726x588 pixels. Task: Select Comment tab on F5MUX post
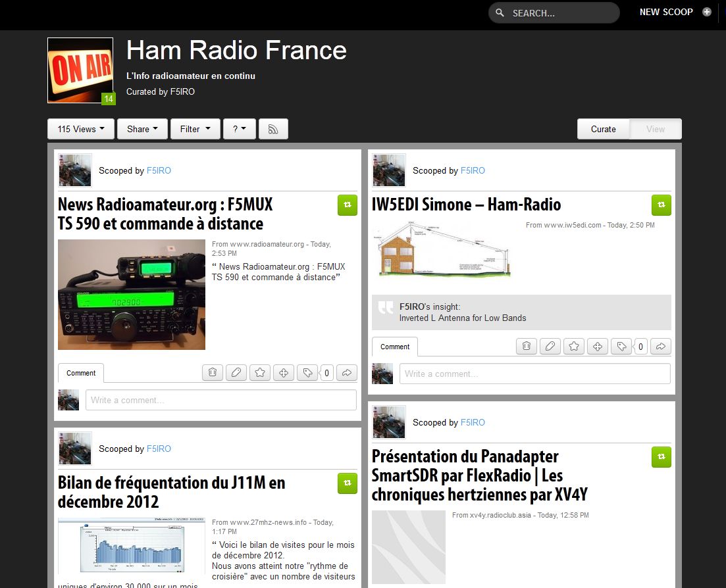click(80, 373)
